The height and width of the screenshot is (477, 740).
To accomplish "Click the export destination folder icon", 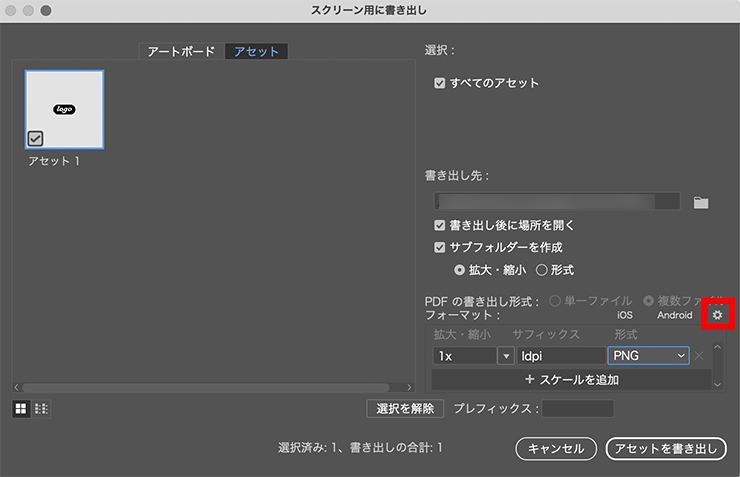I will pos(701,203).
